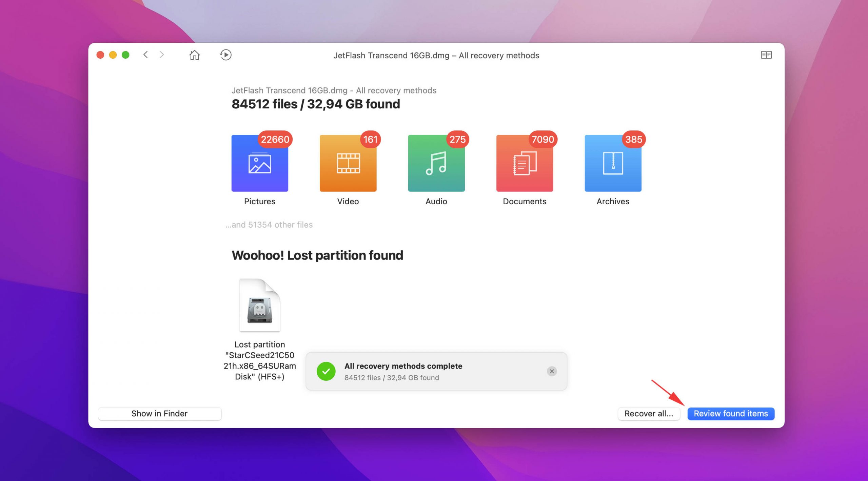This screenshot has height=481, width=868.
Task: Close window with the red button
Action: [100, 55]
